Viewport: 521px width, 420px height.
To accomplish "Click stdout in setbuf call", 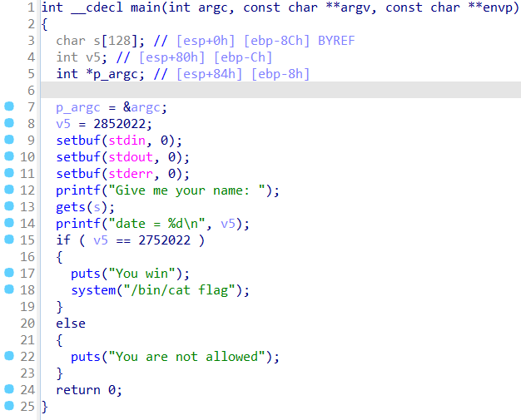I will pos(131,157).
